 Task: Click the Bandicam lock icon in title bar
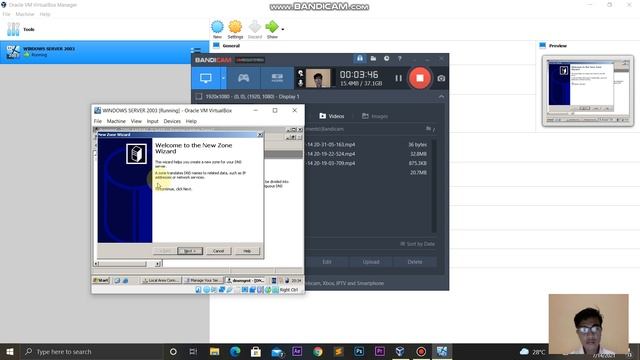pos(360,58)
